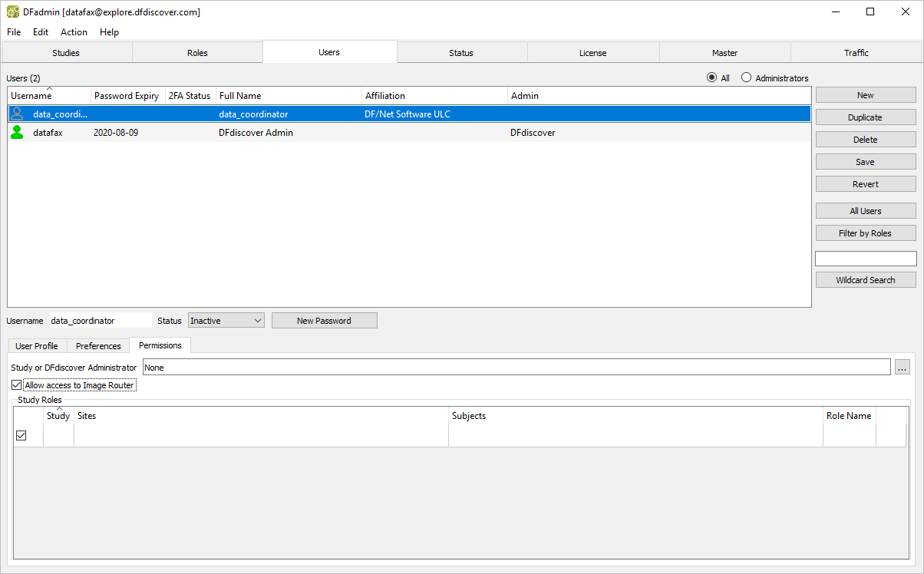The height and width of the screenshot is (574, 924).
Task: Open the User Profile sub-tab
Action: click(37, 346)
